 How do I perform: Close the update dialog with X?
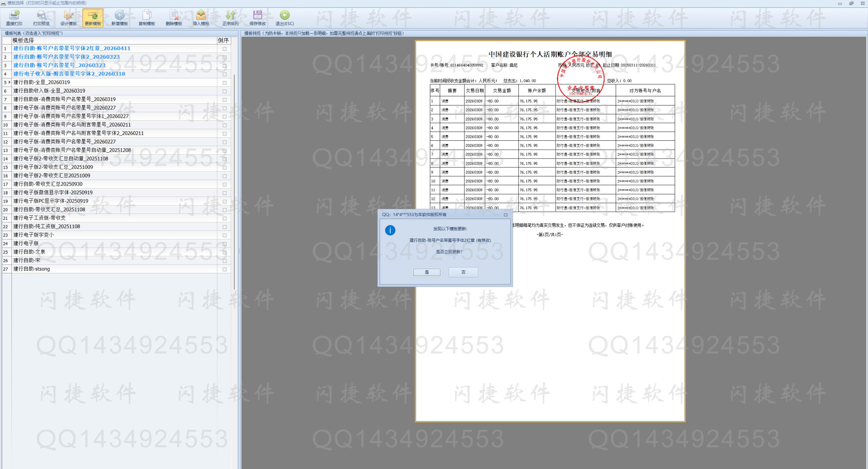point(505,215)
